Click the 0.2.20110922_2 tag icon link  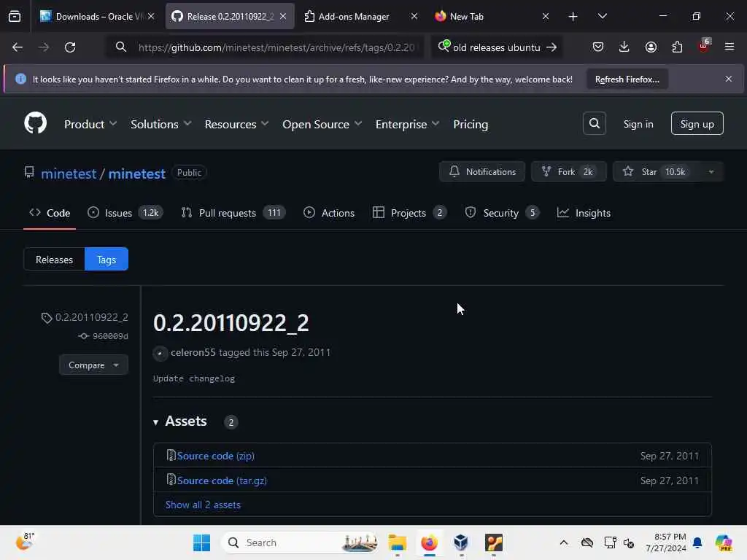[x=85, y=317]
